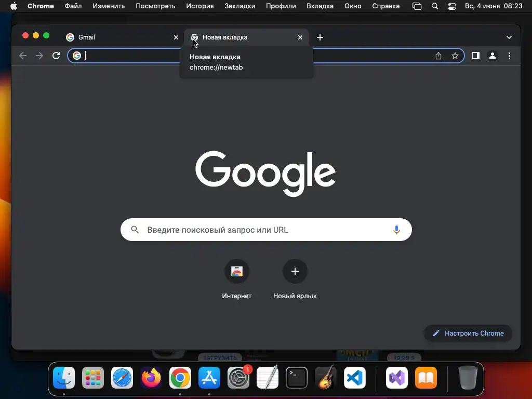Click the magnifier icon in the search box
Image resolution: width=532 pixels, height=399 pixels.
[135, 230]
